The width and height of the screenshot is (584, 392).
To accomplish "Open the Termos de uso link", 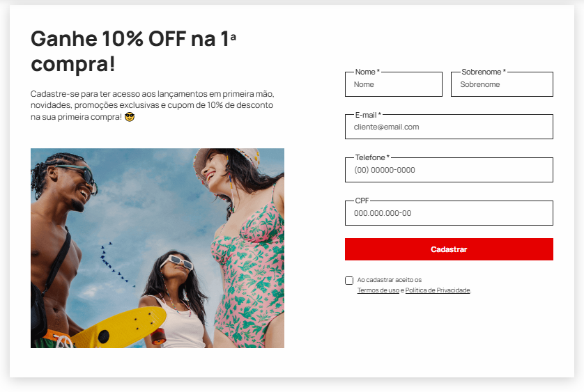I will click(378, 290).
